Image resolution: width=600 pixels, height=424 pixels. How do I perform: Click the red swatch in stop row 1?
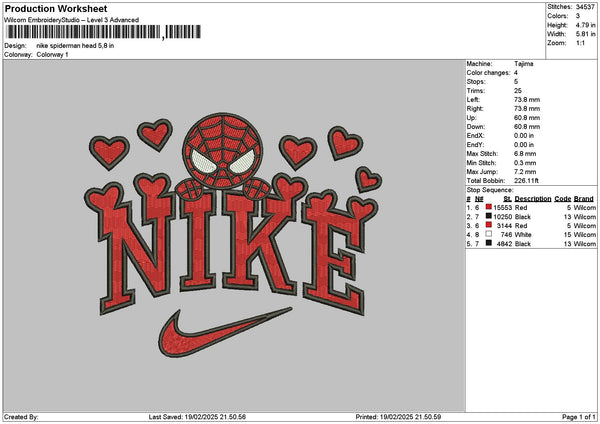[x=489, y=207]
